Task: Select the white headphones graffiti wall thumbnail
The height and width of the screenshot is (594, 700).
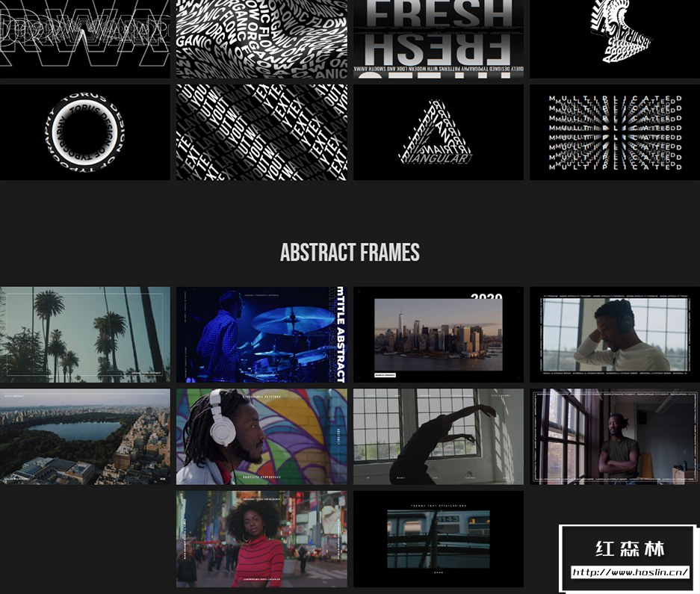Action: tap(261, 437)
